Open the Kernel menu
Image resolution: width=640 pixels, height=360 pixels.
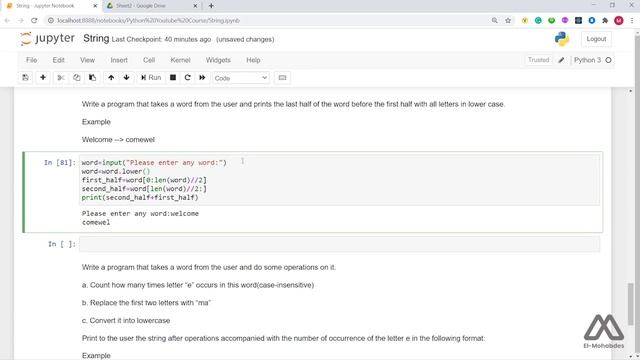tap(180, 60)
